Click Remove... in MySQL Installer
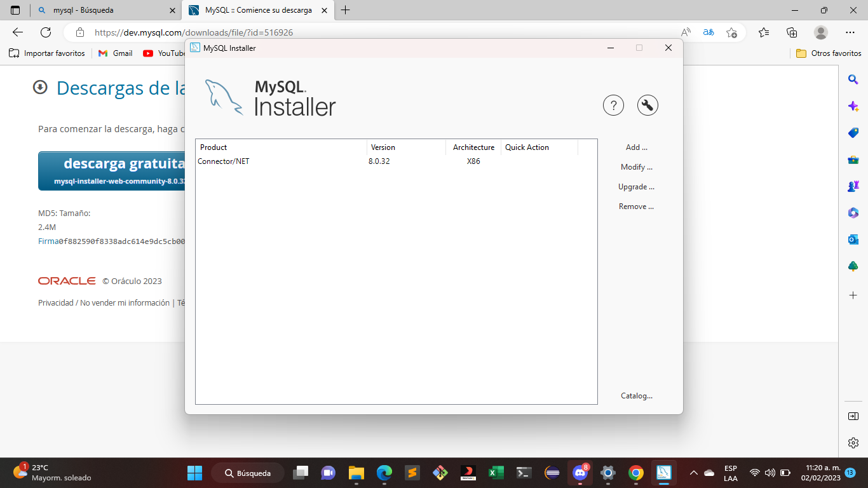This screenshot has width=868, height=488. 636,207
